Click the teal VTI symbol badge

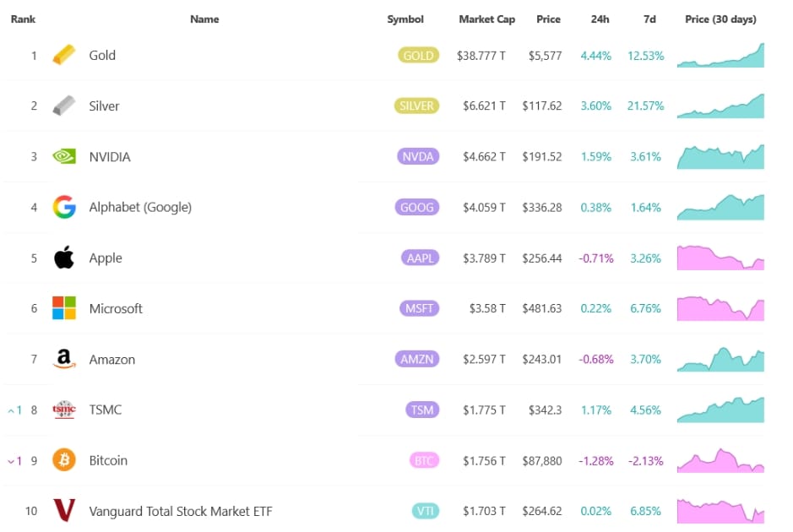click(424, 511)
